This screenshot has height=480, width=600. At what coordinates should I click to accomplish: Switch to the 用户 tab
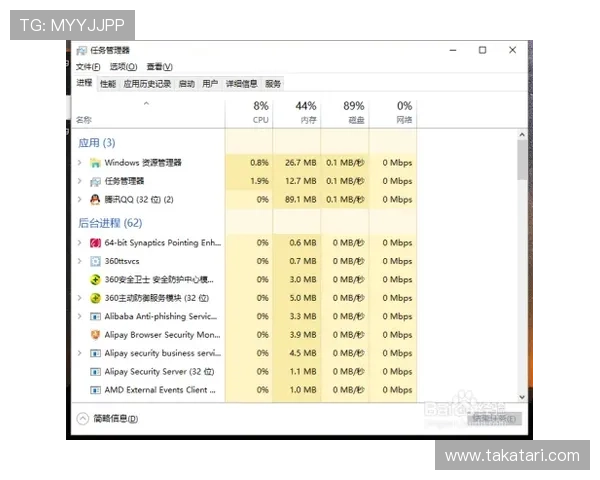(x=210, y=84)
